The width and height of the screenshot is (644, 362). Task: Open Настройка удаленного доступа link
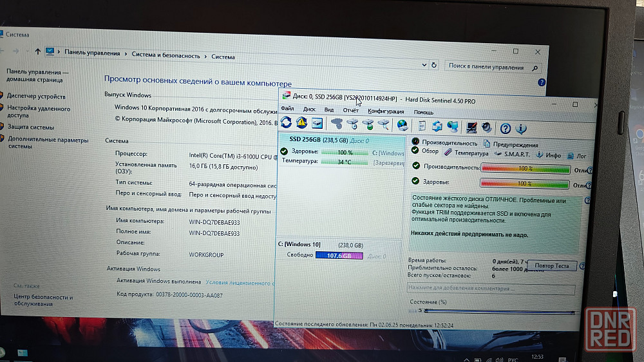[39, 112]
